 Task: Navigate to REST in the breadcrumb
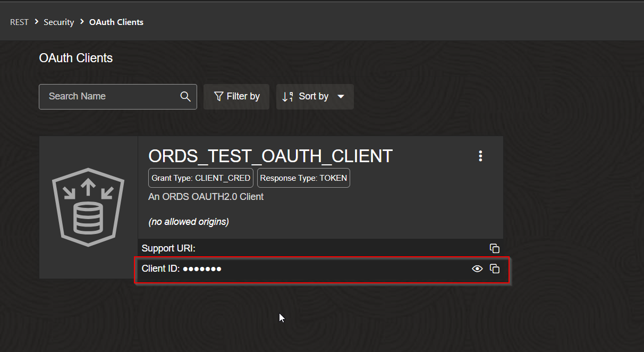pyautogui.click(x=19, y=22)
